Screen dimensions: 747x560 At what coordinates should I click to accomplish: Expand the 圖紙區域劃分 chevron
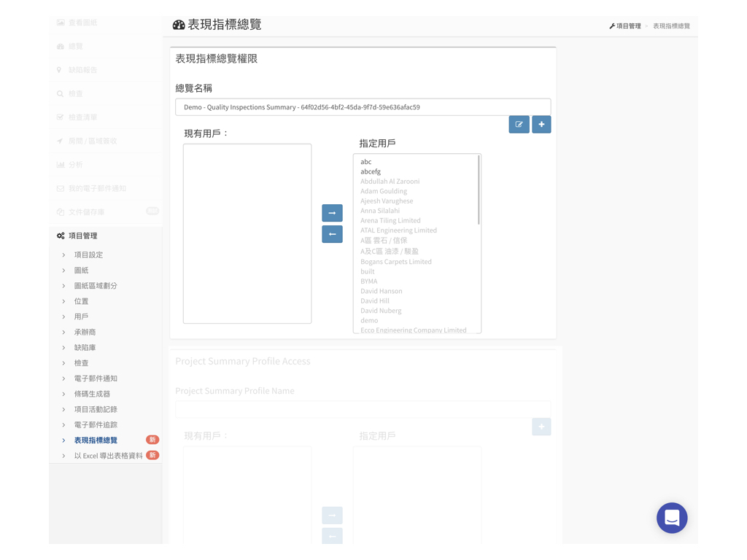64,286
